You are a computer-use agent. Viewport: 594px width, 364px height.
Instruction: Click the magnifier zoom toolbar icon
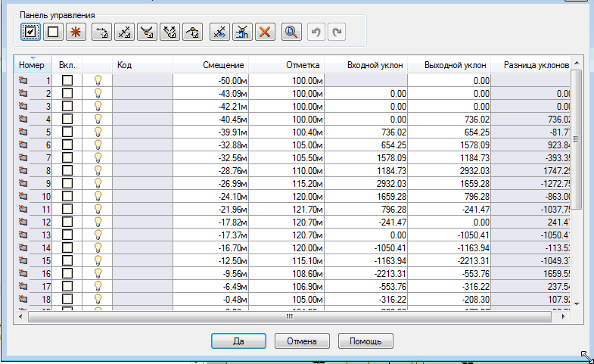pos(291,32)
